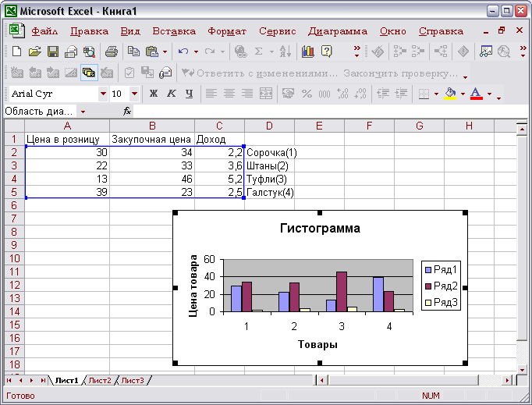The image size is (532, 405).
Task: Click the new blank workbook icon
Action: coord(17,52)
